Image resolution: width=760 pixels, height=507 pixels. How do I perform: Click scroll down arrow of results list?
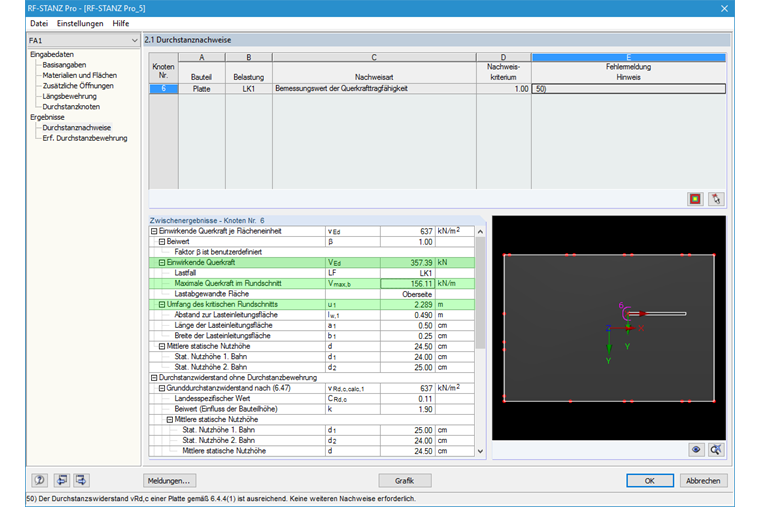[x=480, y=451]
